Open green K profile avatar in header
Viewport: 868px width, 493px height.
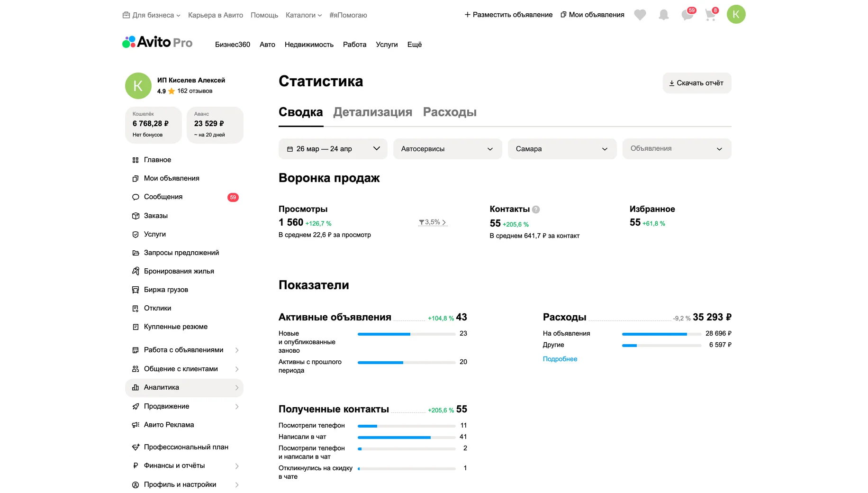(x=736, y=14)
